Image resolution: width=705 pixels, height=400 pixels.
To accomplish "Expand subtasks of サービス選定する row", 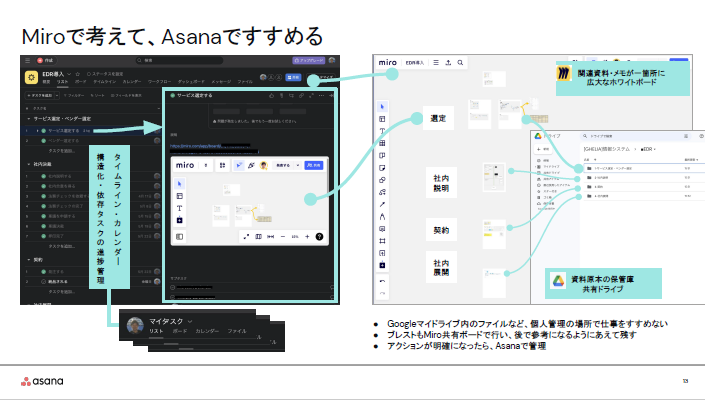I will [37, 131].
